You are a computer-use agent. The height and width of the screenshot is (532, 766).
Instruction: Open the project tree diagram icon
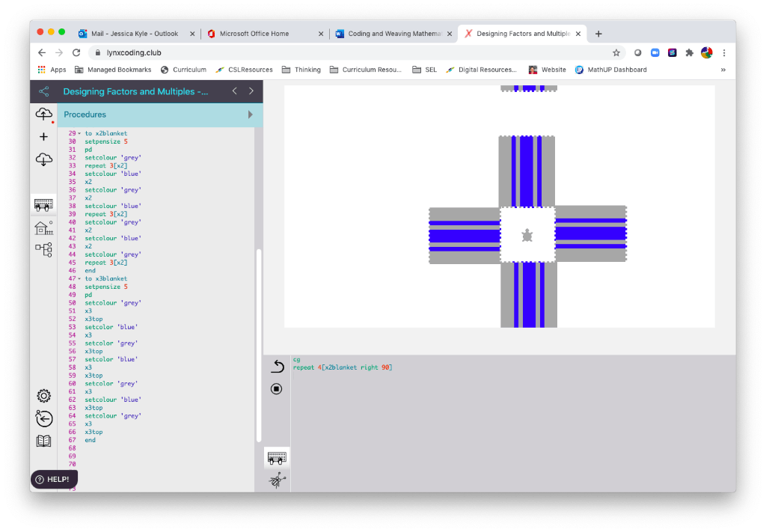(x=43, y=249)
